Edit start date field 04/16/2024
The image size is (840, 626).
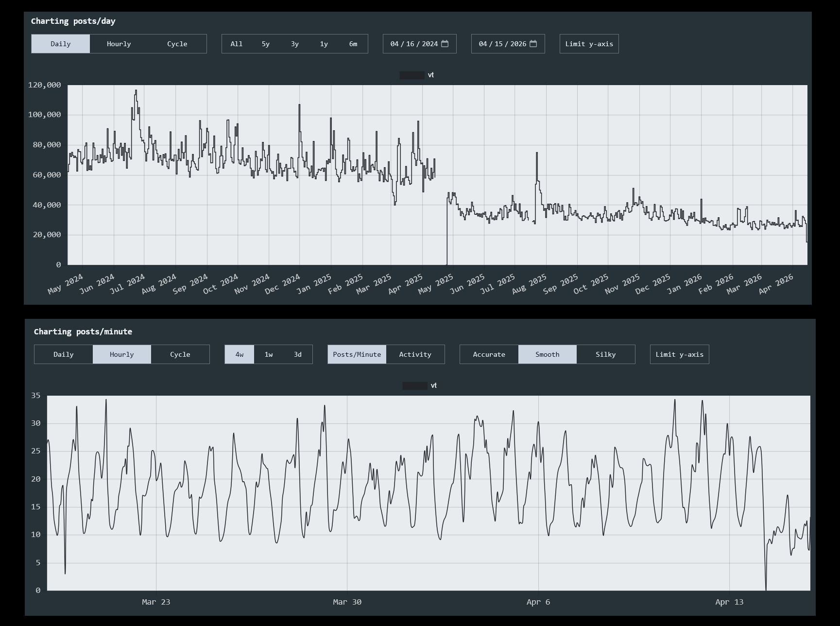click(420, 44)
